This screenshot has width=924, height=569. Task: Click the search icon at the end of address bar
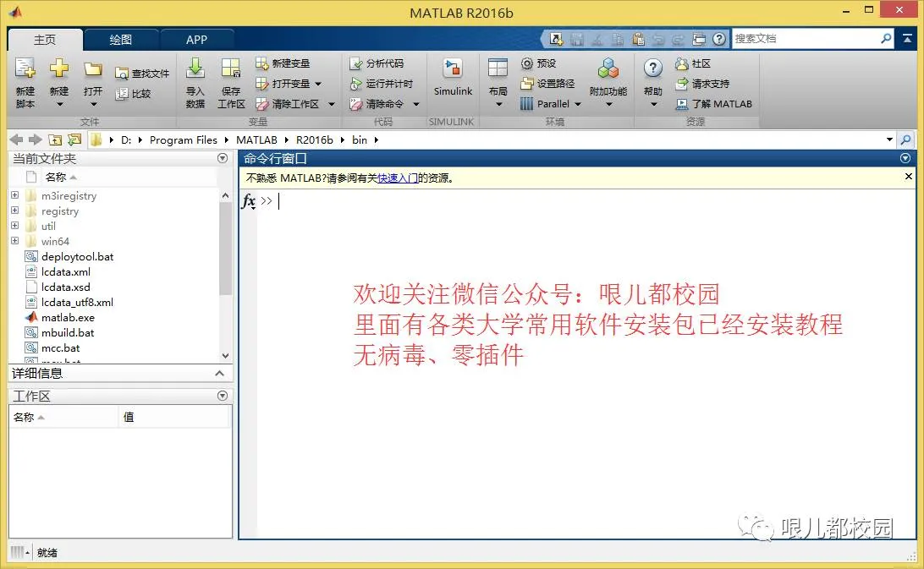click(x=905, y=140)
